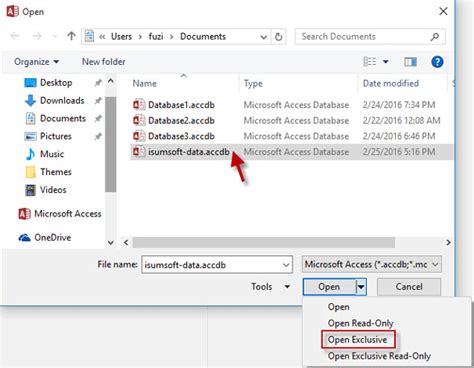Click the Cancel button

(409, 287)
